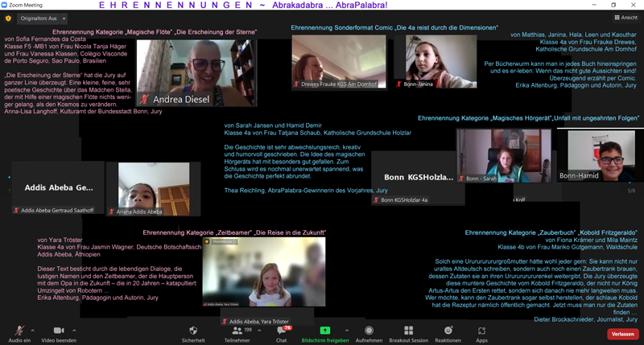
Task: Open Reaktionen emoji menu
Action: 448,334
